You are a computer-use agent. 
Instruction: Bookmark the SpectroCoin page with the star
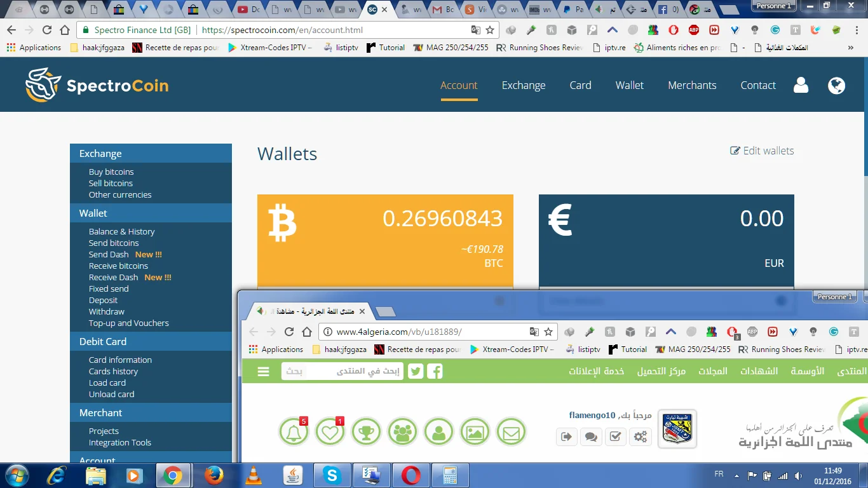click(490, 30)
